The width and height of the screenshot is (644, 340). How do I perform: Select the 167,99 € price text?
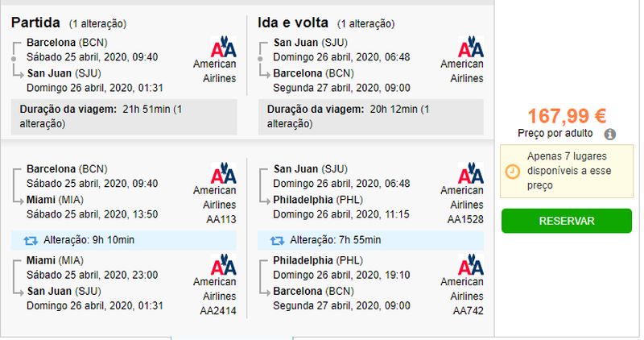(x=567, y=116)
